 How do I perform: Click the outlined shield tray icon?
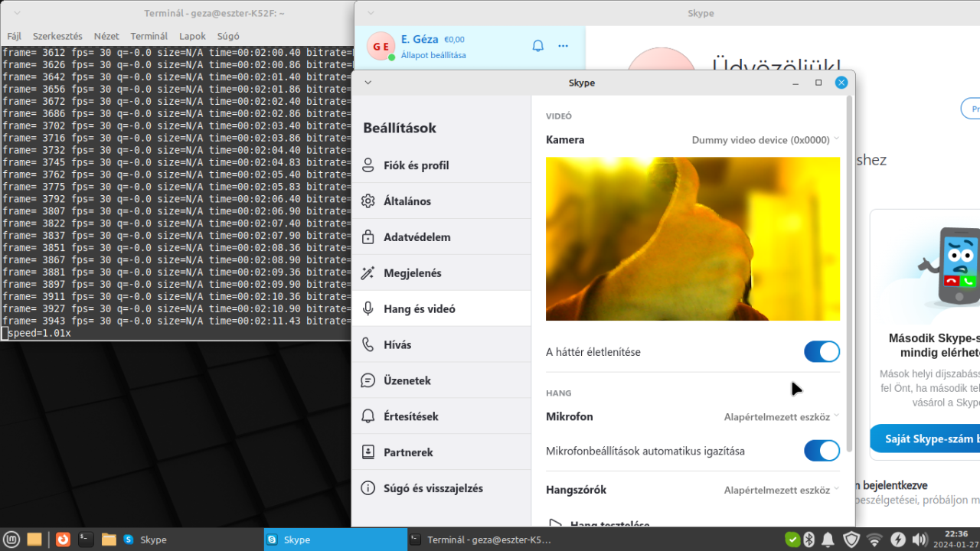click(x=851, y=540)
